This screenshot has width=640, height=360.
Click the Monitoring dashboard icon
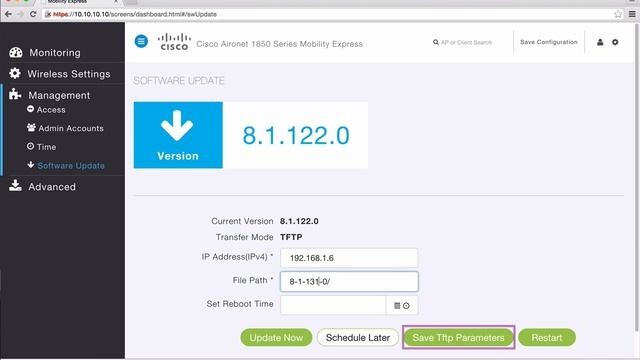click(x=16, y=52)
